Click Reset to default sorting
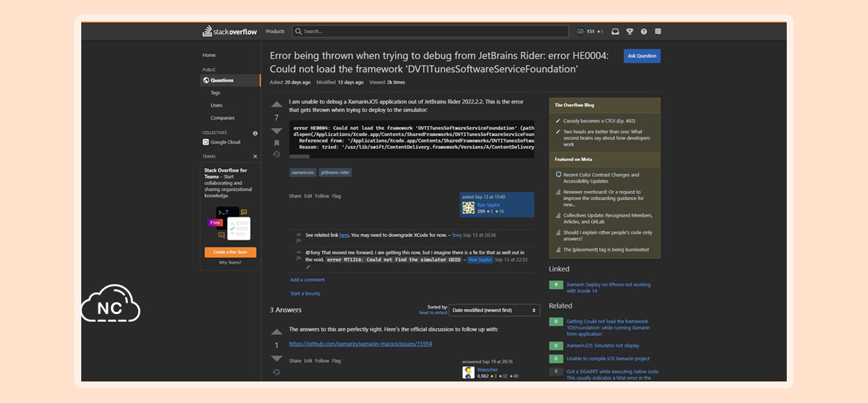 [433, 313]
